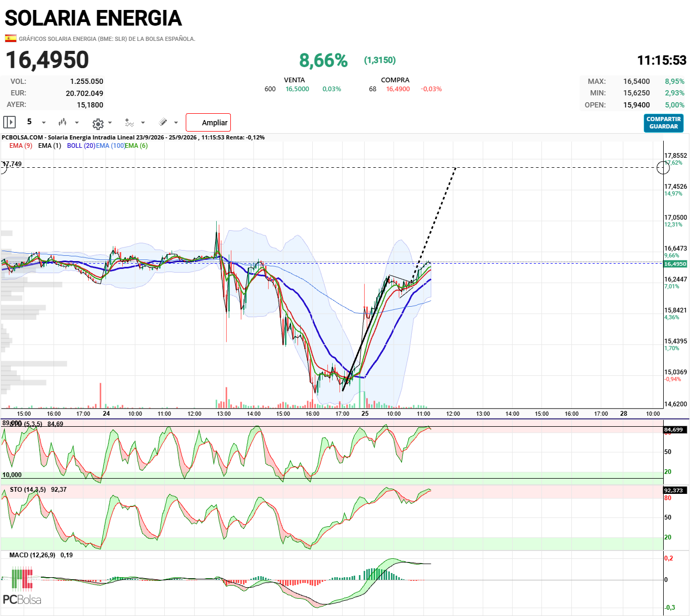Click the 17,8552 price axis label
The width and height of the screenshot is (691, 616).
pyautogui.click(x=675, y=156)
